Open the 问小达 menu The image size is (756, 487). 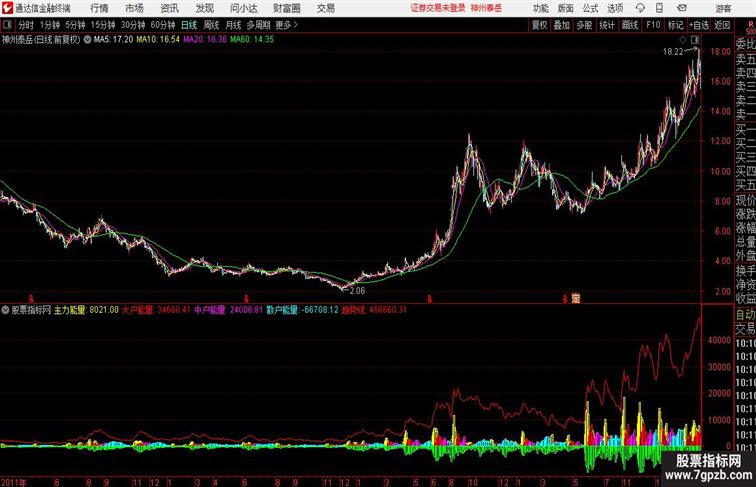[243, 8]
